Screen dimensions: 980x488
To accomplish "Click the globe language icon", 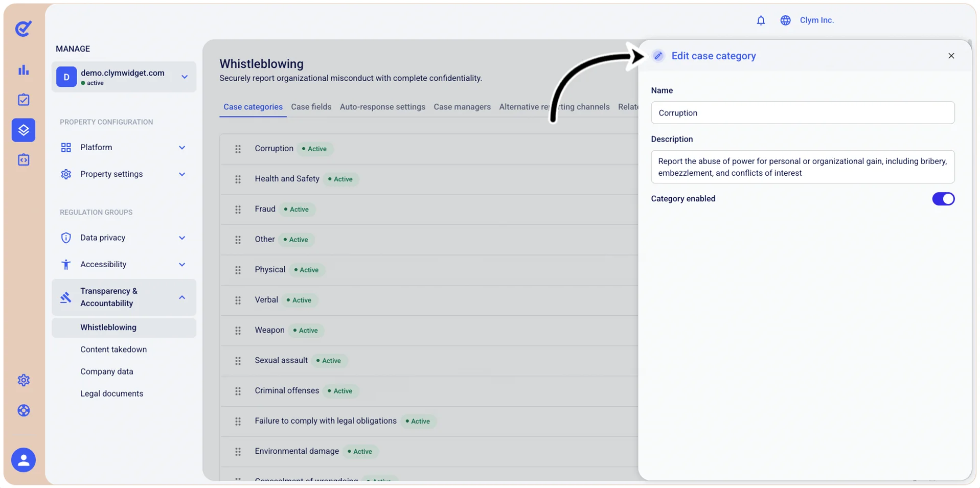I will [x=785, y=20].
